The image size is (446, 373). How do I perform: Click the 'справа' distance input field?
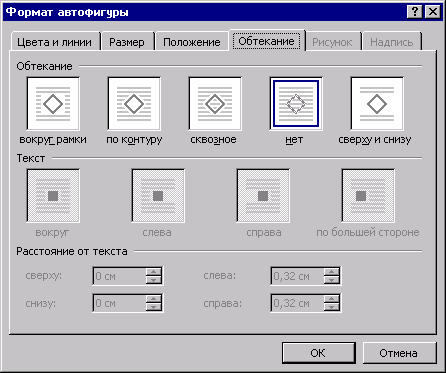point(297,303)
